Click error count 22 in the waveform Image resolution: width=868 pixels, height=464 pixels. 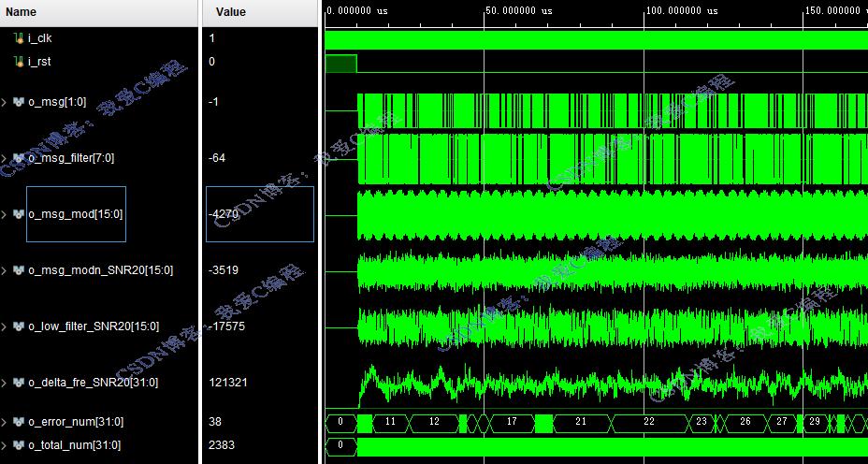pyautogui.click(x=649, y=422)
